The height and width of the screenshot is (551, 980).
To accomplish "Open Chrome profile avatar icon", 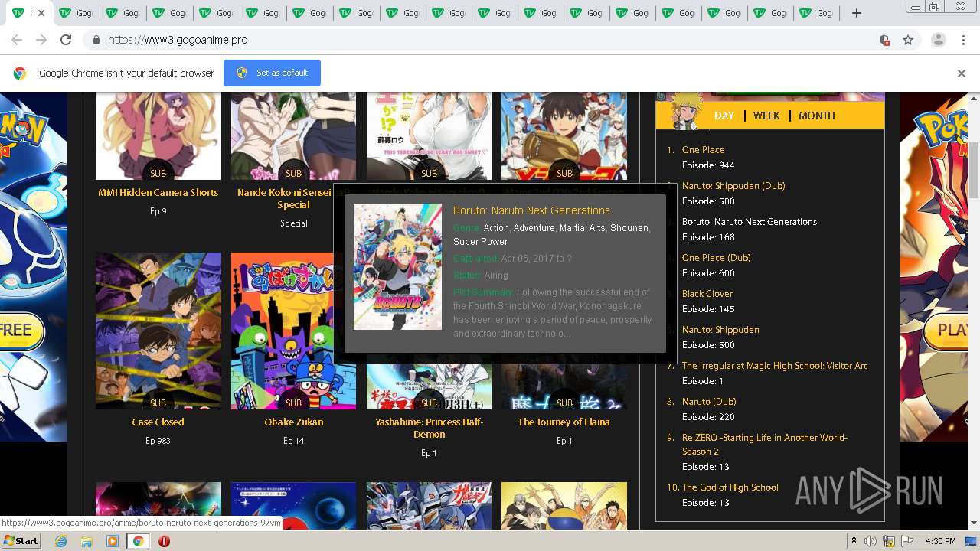I will (x=939, y=40).
